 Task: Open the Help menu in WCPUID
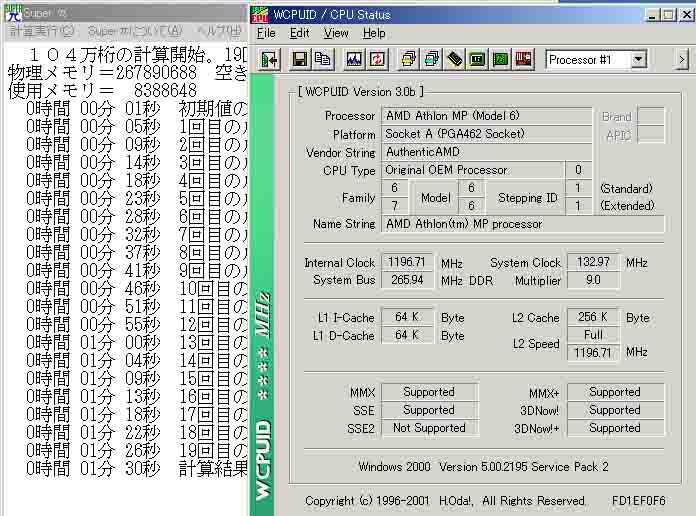click(374, 33)
